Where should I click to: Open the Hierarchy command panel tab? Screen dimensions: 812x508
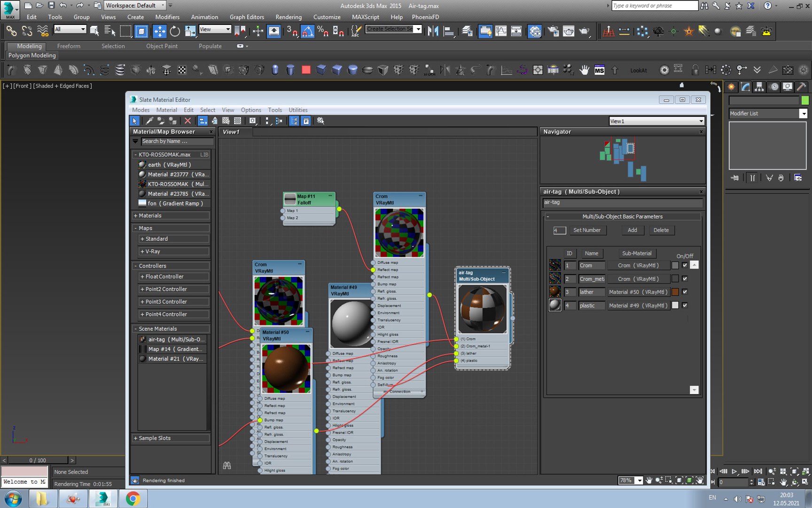click(759, 87)
